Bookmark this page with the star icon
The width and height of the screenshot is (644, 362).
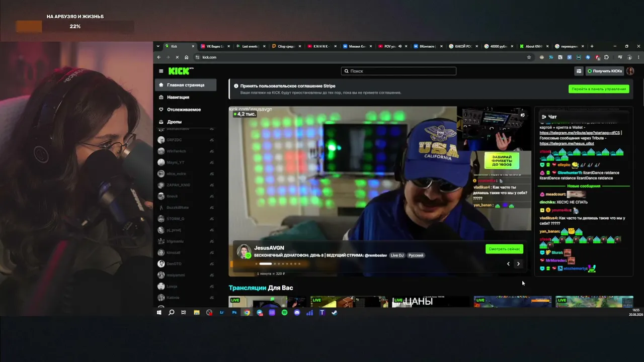529,57
